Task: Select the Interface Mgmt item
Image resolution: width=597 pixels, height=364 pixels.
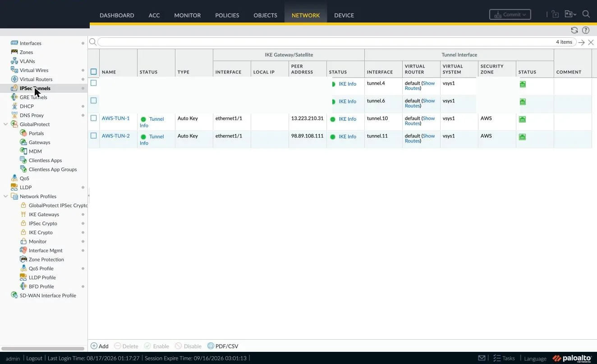Action: pyautogui.click(x=46, y=250)
